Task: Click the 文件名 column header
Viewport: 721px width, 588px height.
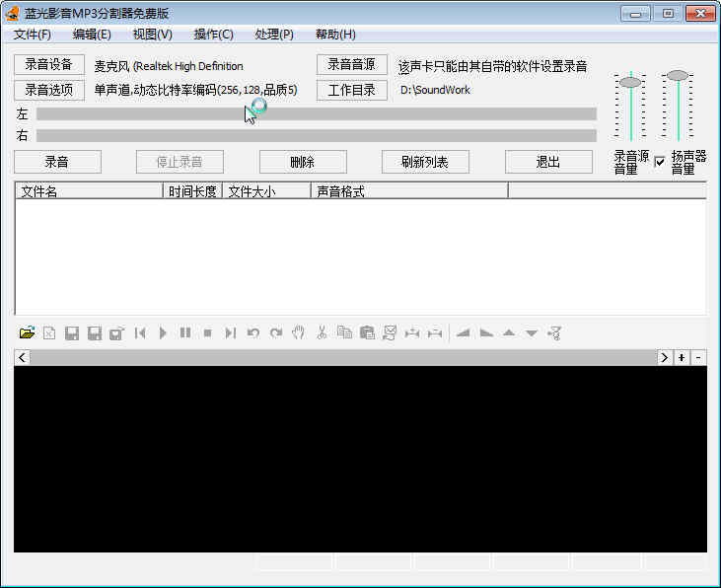Action: pyautogui.click(x=89, y=191)
